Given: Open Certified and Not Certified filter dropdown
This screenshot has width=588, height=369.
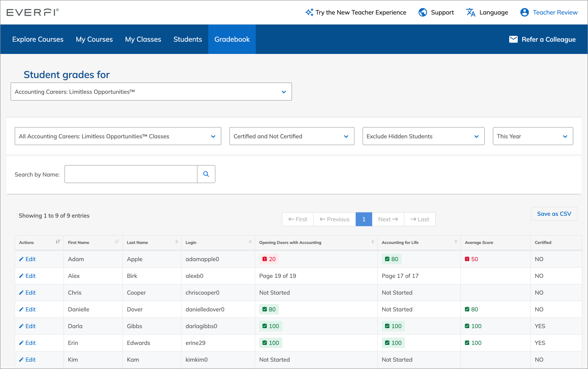Looking at the screenshot, I should (292, 136).
